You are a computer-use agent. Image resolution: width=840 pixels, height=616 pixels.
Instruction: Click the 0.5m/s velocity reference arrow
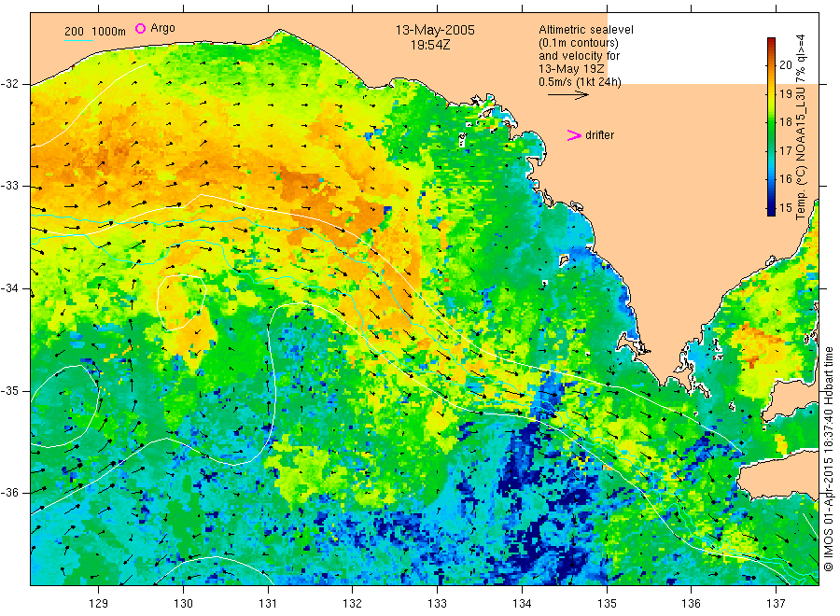tap(567, 95)
